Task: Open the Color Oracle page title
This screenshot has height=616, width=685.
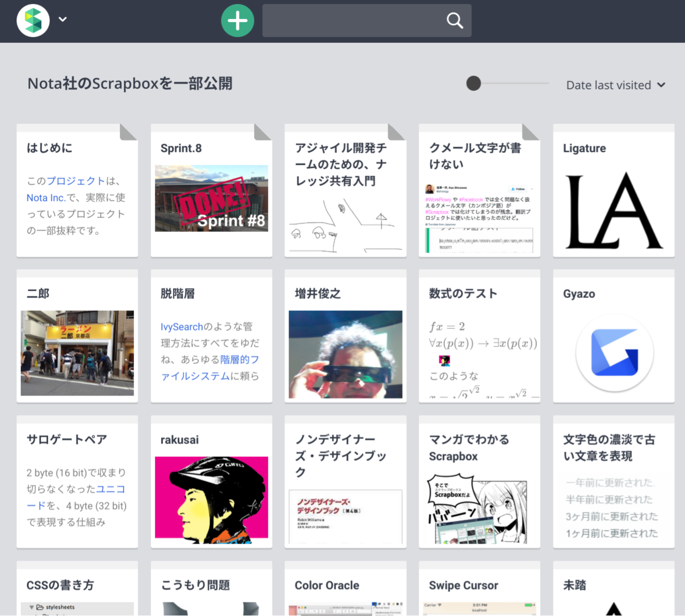Action: pyautogui.click(x=327, y=586)
